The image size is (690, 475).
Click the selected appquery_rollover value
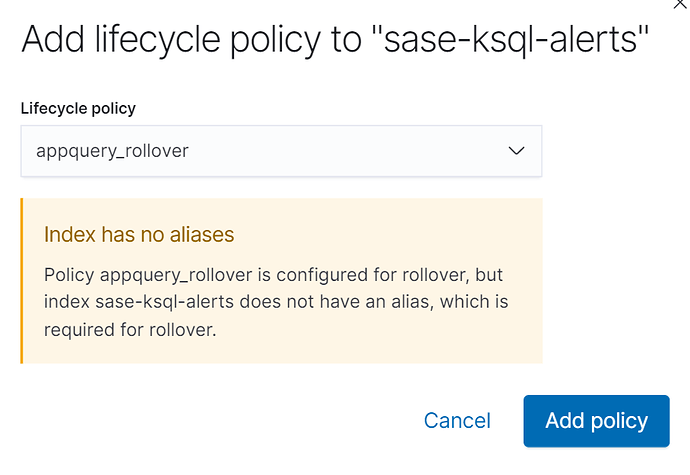tap(112, 151)
